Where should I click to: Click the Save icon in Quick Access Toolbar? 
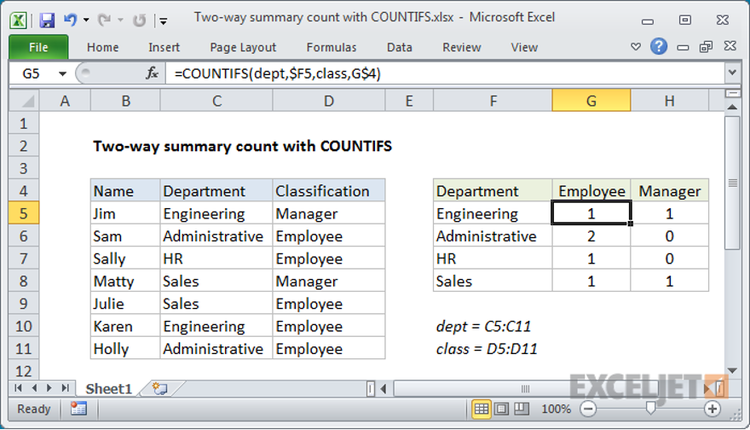(x=48, y=19)
